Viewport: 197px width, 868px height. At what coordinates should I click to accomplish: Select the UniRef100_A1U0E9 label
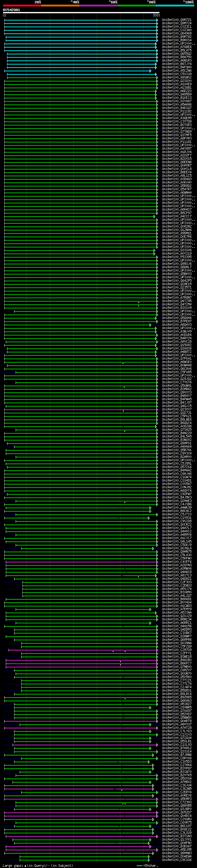(x=177, y=84)
